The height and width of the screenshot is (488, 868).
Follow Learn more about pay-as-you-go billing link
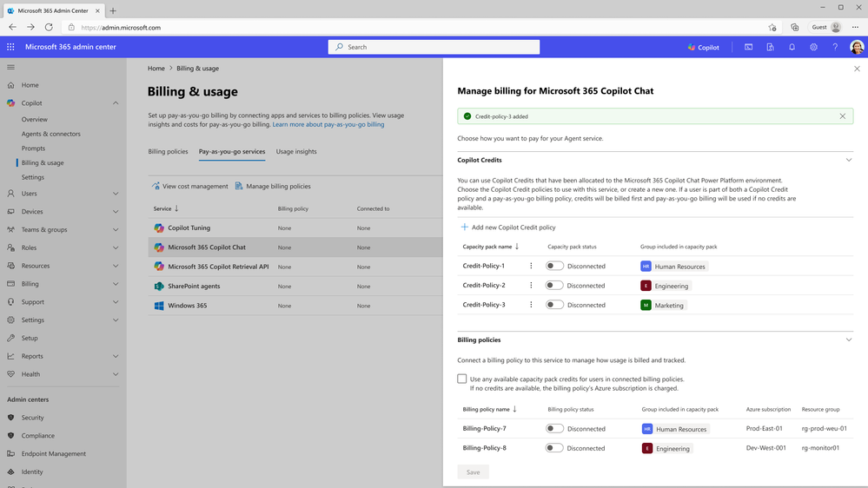coord(328,124)
